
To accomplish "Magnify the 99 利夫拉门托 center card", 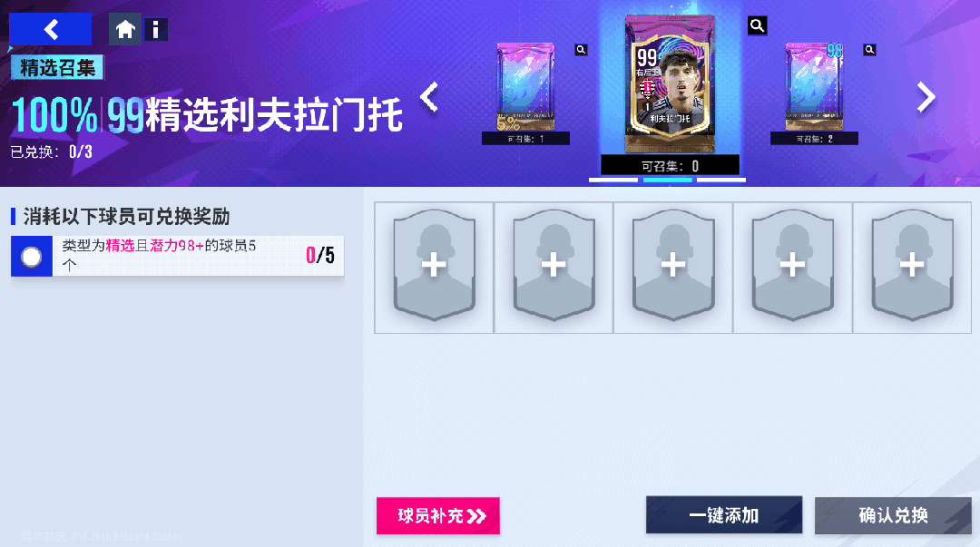I will pos(757,25).
